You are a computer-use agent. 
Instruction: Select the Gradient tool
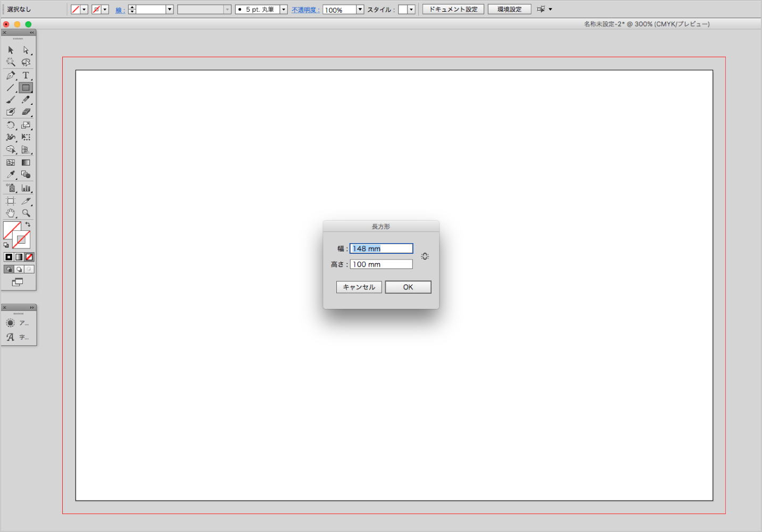click(x=26, y=163)
